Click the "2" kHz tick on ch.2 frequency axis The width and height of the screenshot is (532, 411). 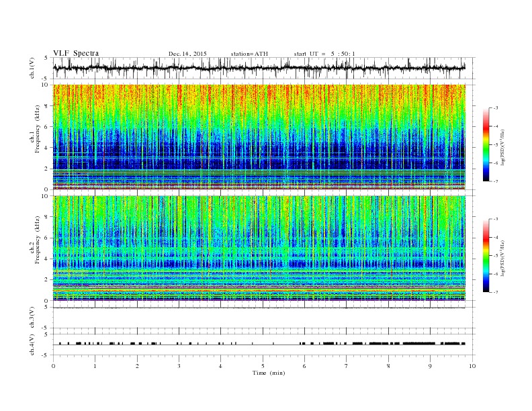click(46, 280)
